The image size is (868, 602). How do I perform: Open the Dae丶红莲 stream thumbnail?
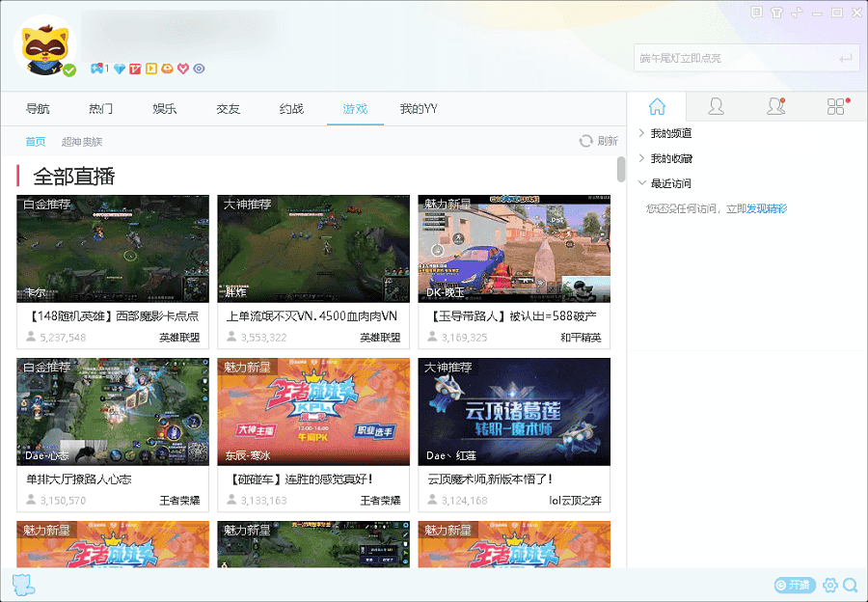point(514,412)
